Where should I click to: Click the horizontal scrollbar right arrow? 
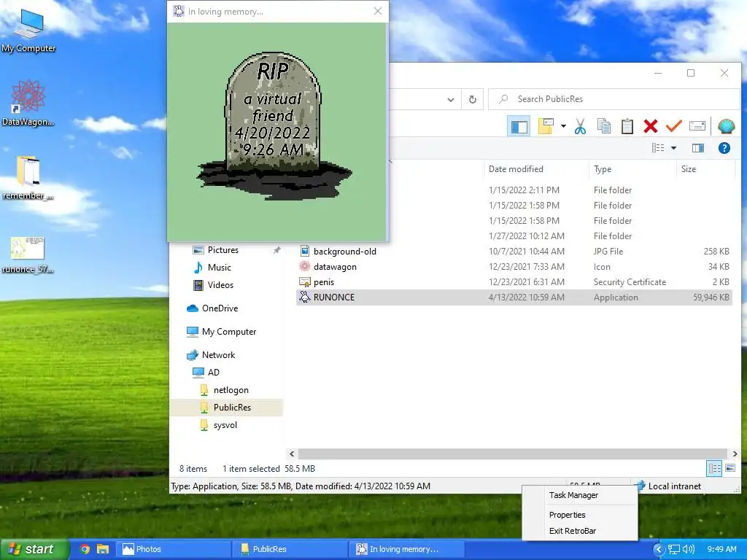735,454
